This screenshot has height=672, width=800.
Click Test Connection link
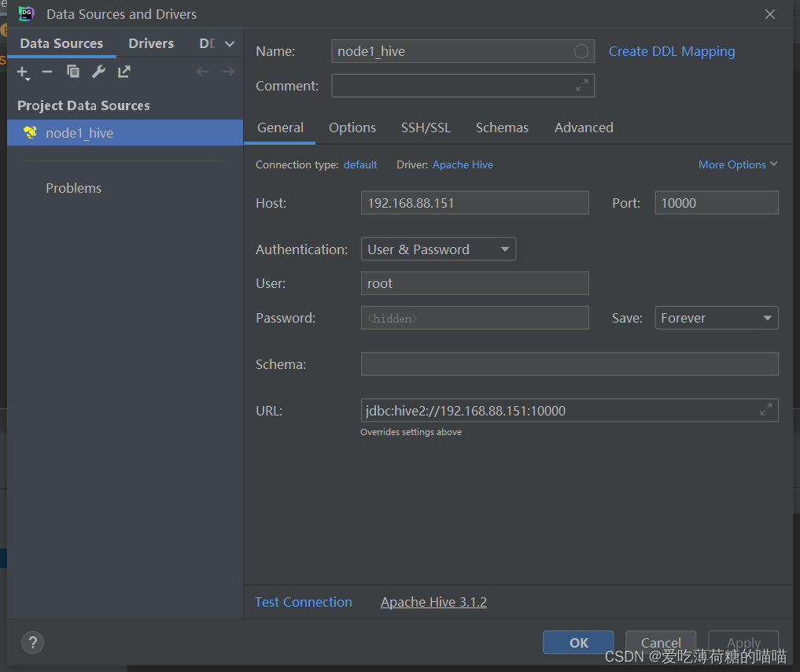pos(304,602)
